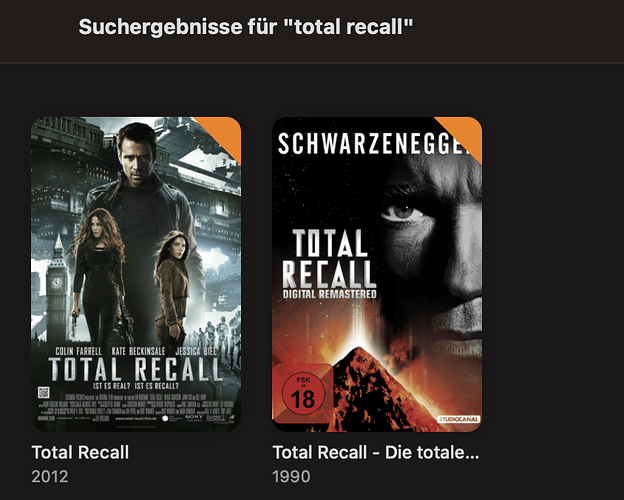Click the QR code on 2012 poster
This screenshot has width=624, height=500.
(43, 392)
